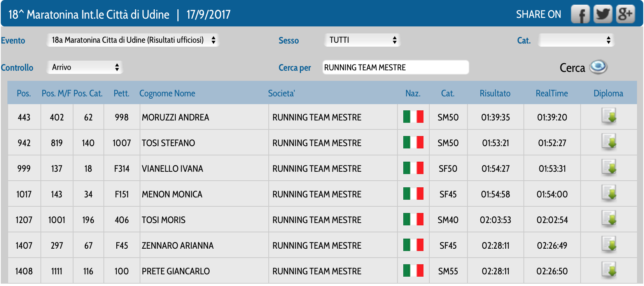Download diploma for Moruzzi Andrea
644x286 pixels.
(x=609, y=117)
